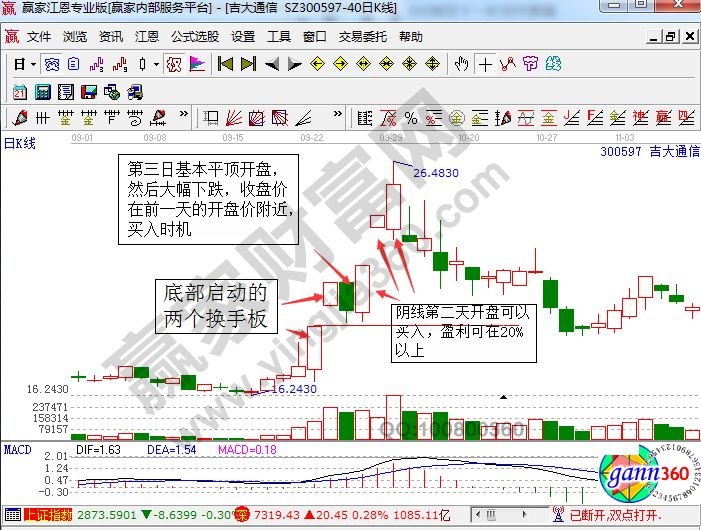Step chart left with black arrow
The width and height of the screenshot is (701, 530).
[272, 64]
